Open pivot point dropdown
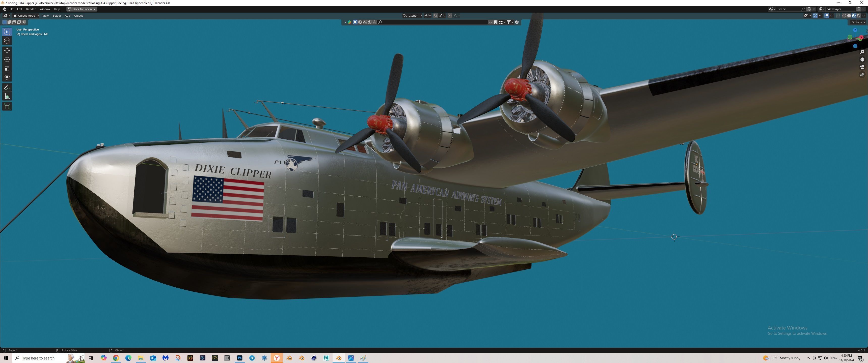The height and width of the screenshot is (363, 868). (428, 16)
